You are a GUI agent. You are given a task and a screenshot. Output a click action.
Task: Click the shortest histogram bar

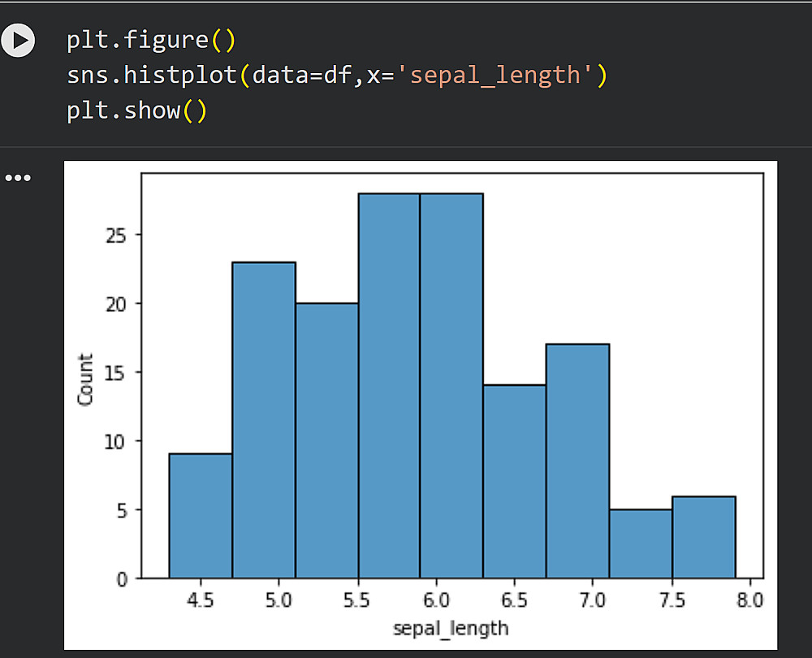[641, 543]
